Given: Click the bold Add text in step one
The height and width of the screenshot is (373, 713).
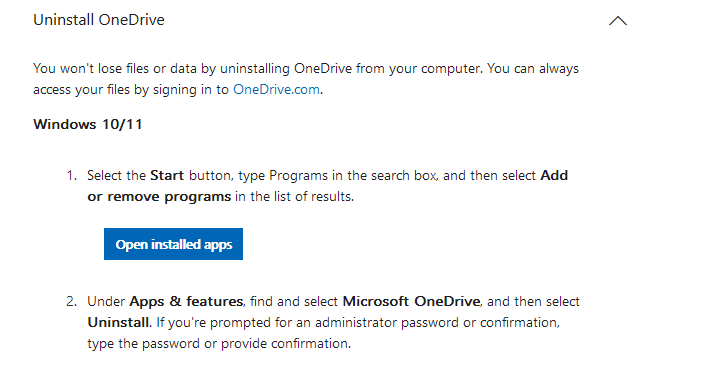Looking at the screenshot, I should 554,176.
